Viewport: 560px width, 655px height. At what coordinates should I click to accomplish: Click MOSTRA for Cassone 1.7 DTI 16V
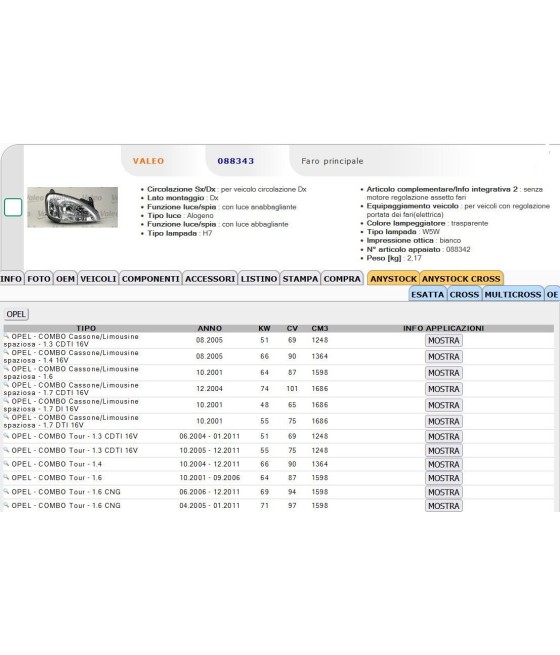[443, 421]
